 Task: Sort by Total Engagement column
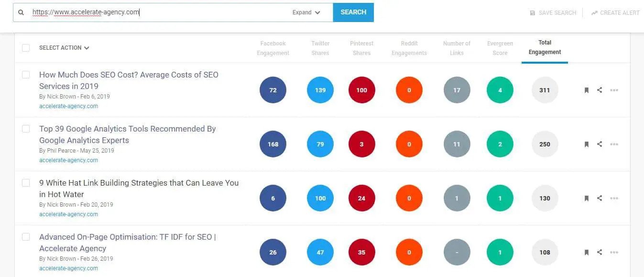pyautogui.click(x=545, y=47)
